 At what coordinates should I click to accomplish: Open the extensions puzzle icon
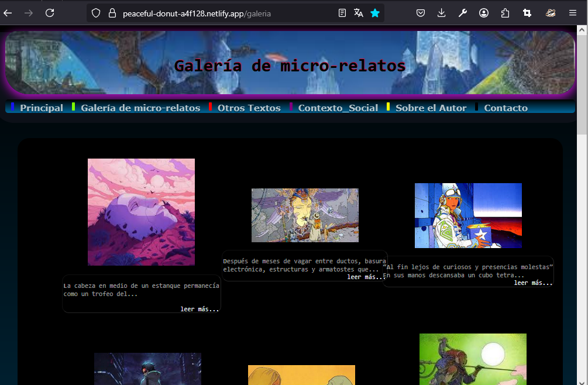click(505, 13)
